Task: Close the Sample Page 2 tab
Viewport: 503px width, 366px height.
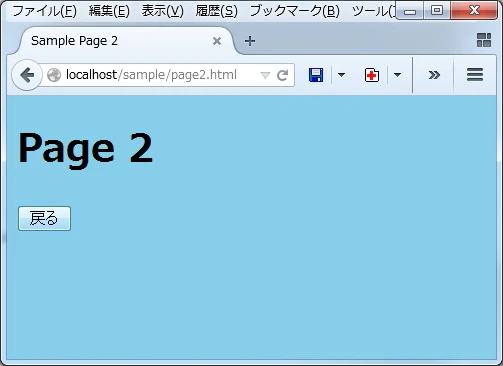Action: click(x=217, y=41)
